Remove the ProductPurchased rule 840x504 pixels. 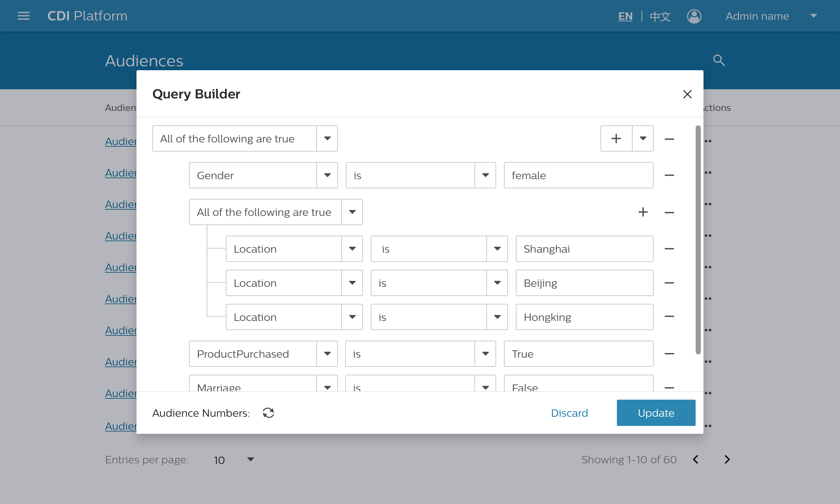(669, 353)
